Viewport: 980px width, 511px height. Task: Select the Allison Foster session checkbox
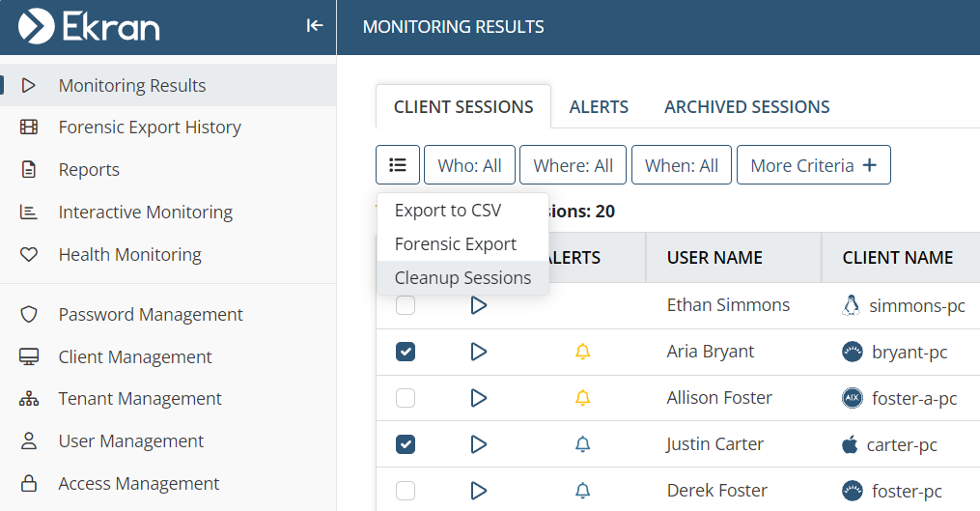406,398
